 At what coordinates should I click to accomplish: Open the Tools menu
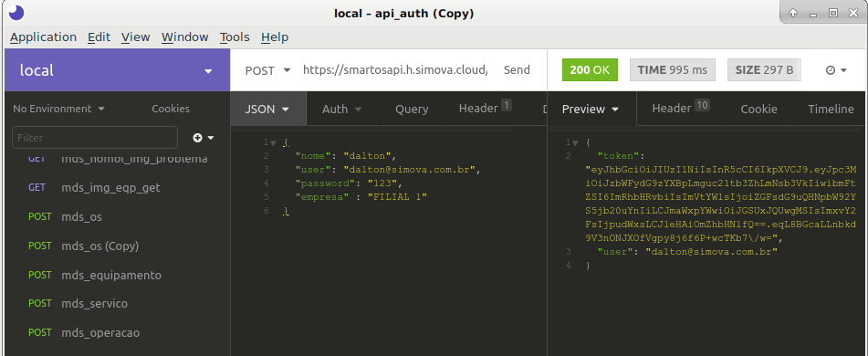coord(235,37)
